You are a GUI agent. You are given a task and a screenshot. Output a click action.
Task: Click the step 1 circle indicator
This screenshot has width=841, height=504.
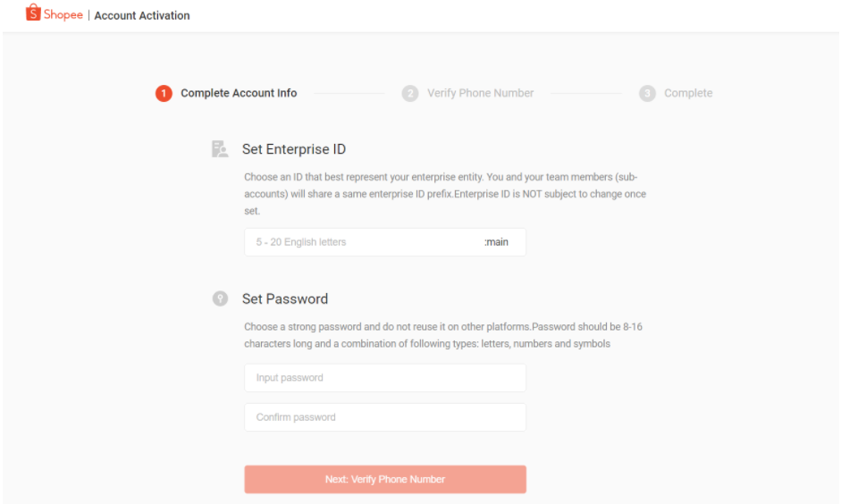point(164,94)
